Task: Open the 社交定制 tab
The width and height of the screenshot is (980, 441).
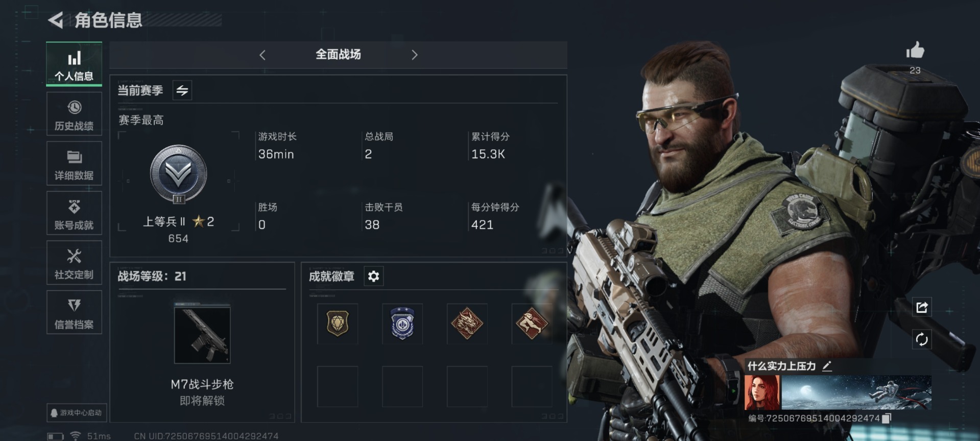Action: coord(74,263)
